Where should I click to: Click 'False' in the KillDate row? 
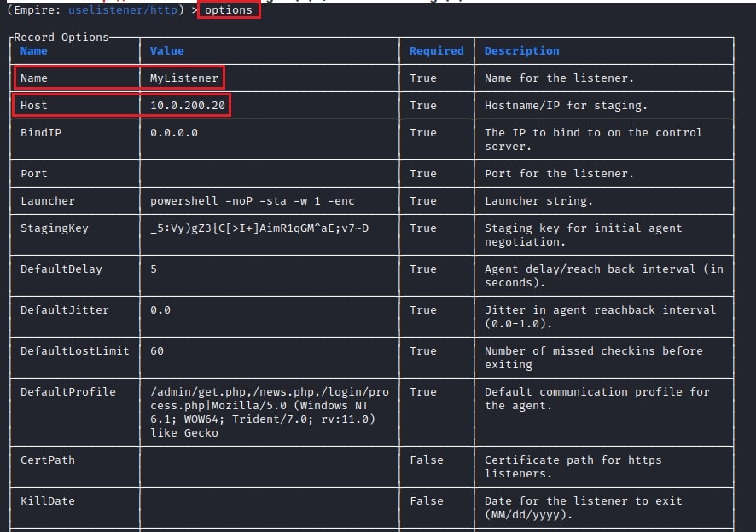427,501
